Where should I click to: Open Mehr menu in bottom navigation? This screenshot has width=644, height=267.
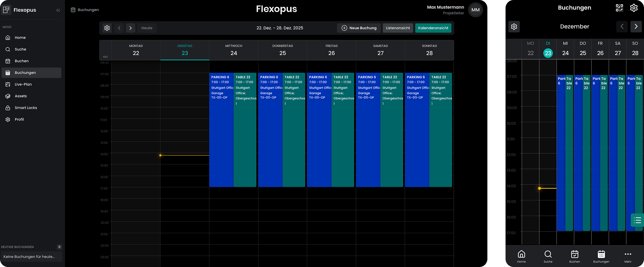coord(628,256)
